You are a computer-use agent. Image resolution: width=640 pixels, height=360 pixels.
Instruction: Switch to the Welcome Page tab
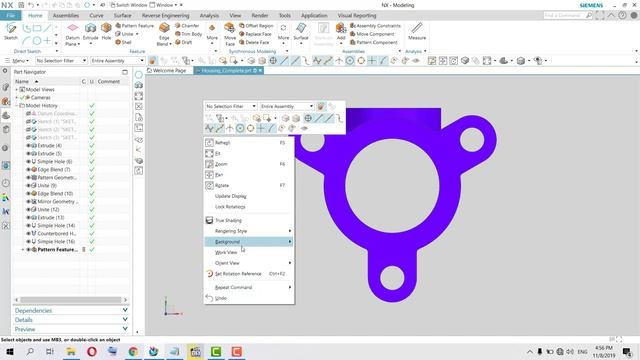click(x=167, y=71)
